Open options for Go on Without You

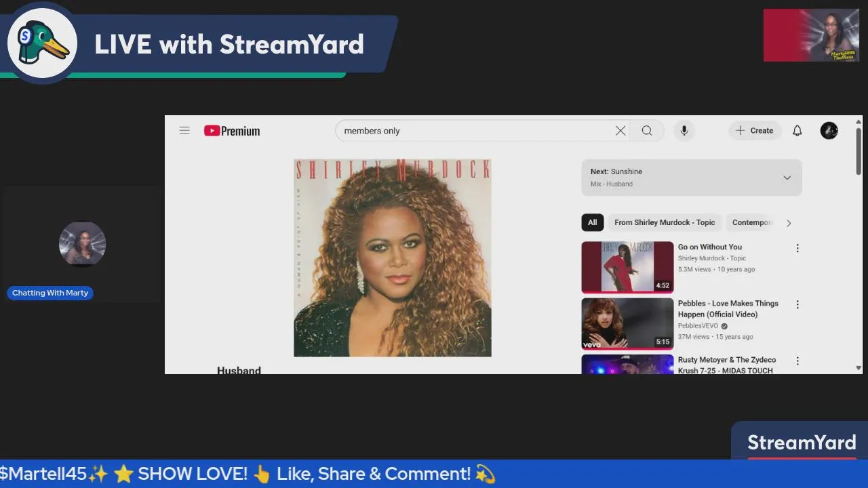(x=797, y=248)
